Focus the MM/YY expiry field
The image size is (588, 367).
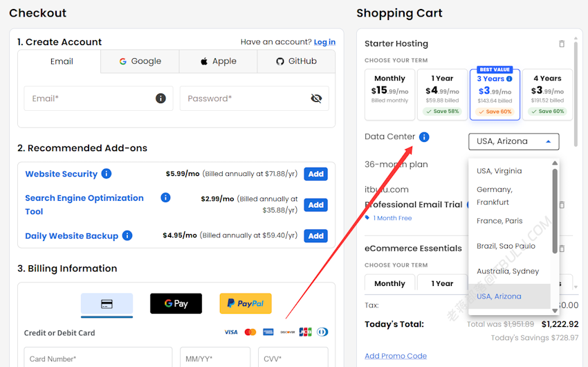click(215, 357)
